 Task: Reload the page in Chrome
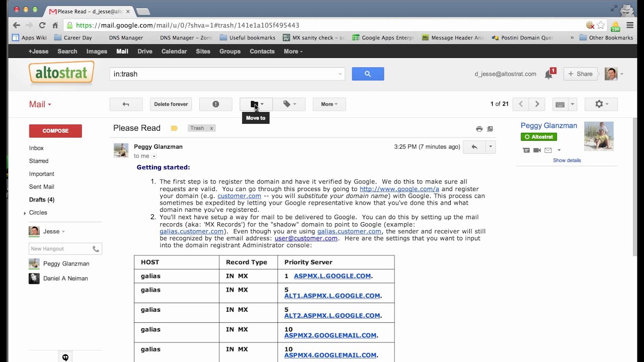point(42,25)
